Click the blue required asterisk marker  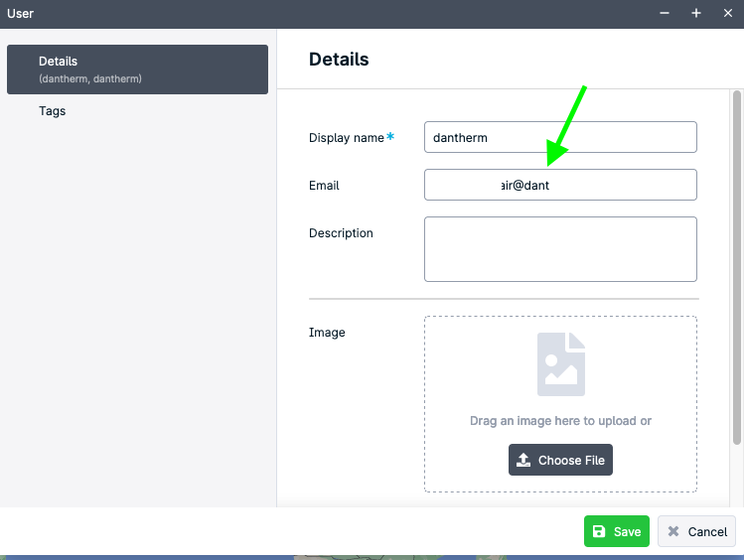point(390,137)
